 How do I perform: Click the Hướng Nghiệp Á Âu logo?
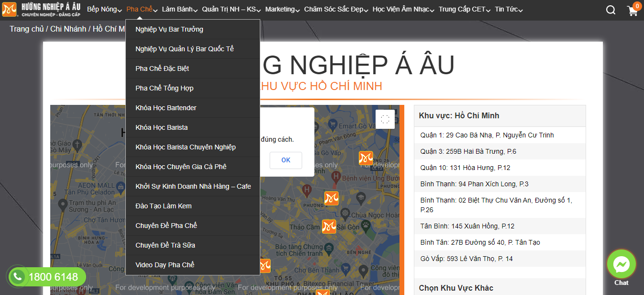42,9
